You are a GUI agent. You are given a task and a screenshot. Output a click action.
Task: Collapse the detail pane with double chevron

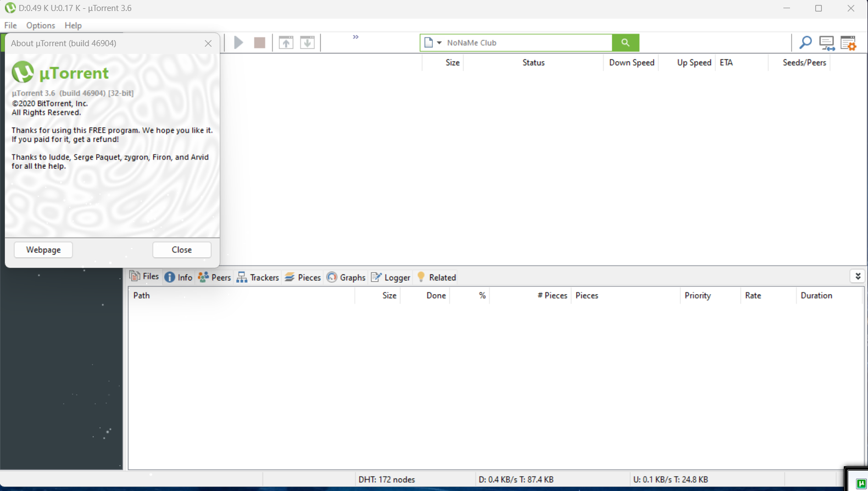pos(858,276)
